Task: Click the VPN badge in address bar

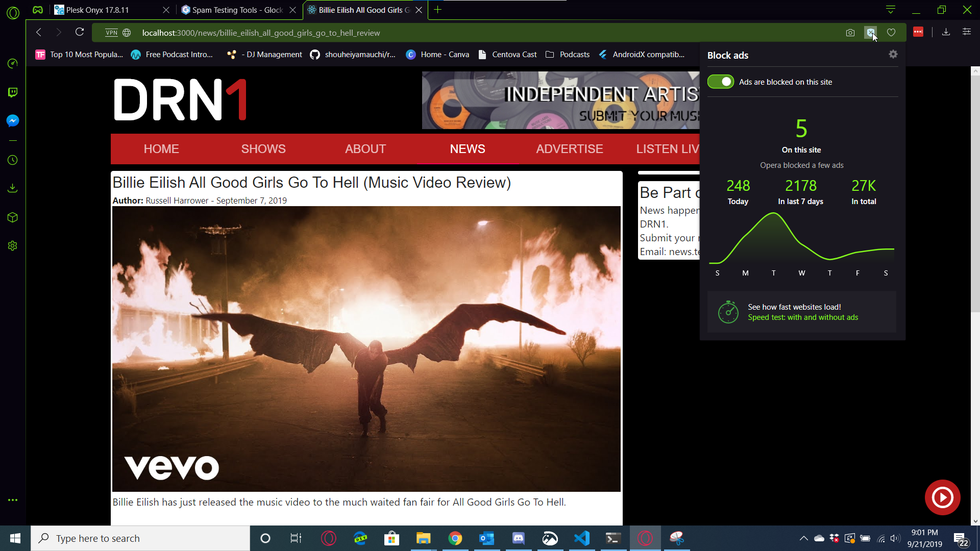Action: (111, 33)
